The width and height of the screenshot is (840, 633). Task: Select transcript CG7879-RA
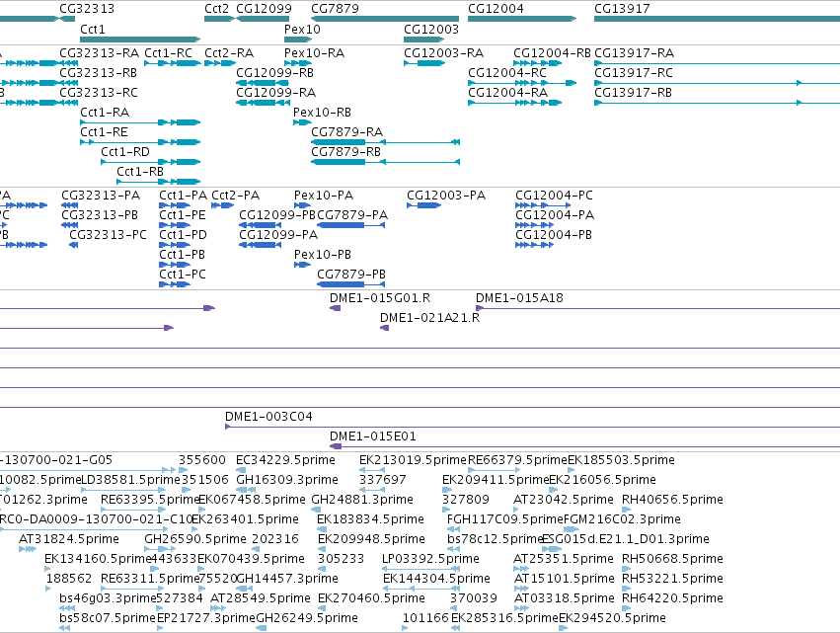[x=347, y=132]
